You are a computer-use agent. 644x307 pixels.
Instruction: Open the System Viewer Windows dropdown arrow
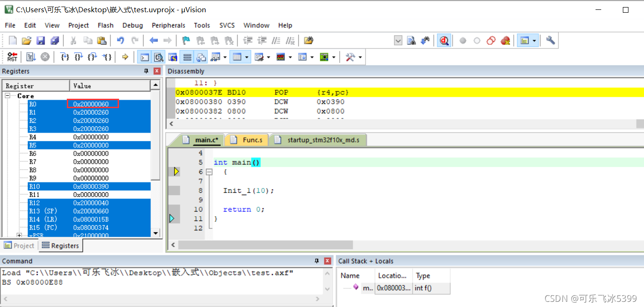(x=334, y=57)
